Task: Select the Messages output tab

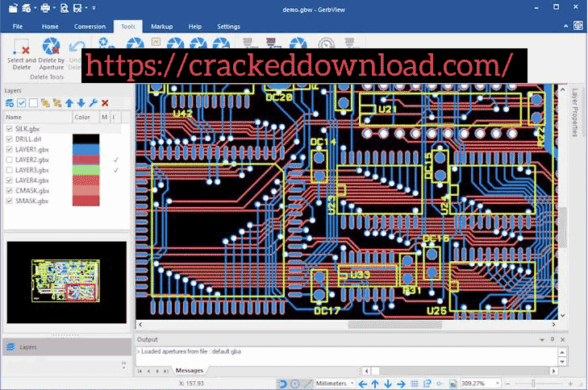Action: point(190,370)
